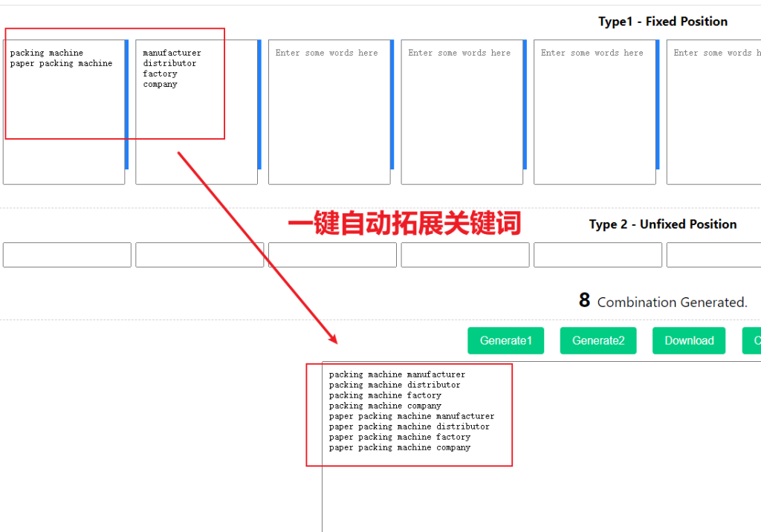Viewport: 761px width, 532px height.
Task: Focus the Type1 box containing 'packing machine'
Action: [64, 111]
